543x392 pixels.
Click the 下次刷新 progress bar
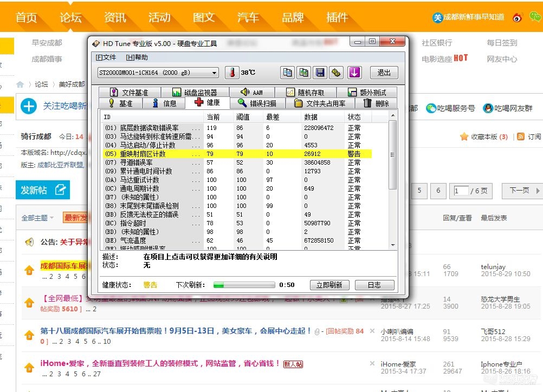(x=244, y=285)
